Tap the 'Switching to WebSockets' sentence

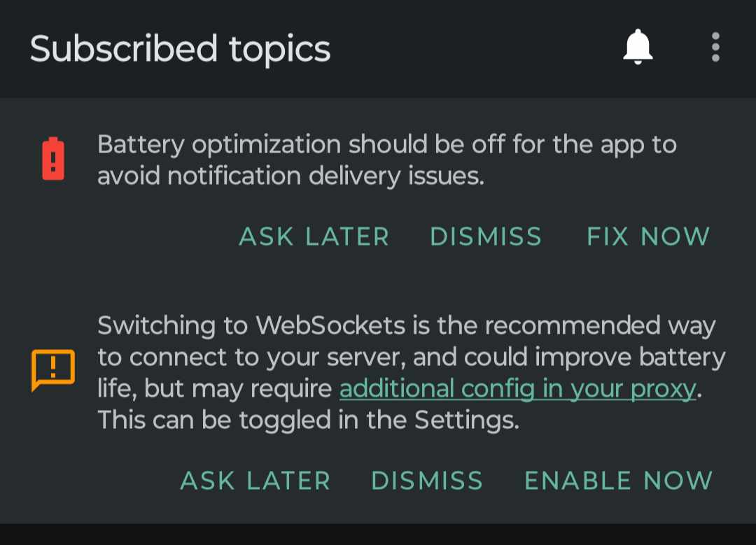click(x=406, y=325)
